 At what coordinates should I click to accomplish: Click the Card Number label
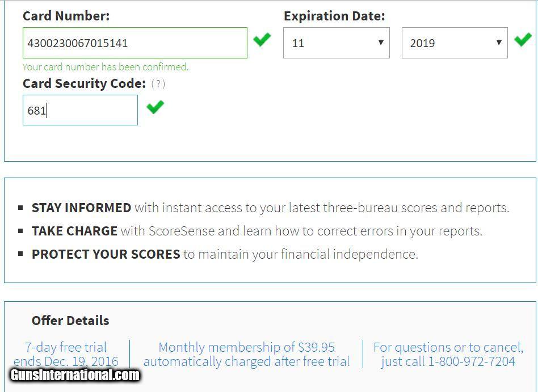click(66, 16)
